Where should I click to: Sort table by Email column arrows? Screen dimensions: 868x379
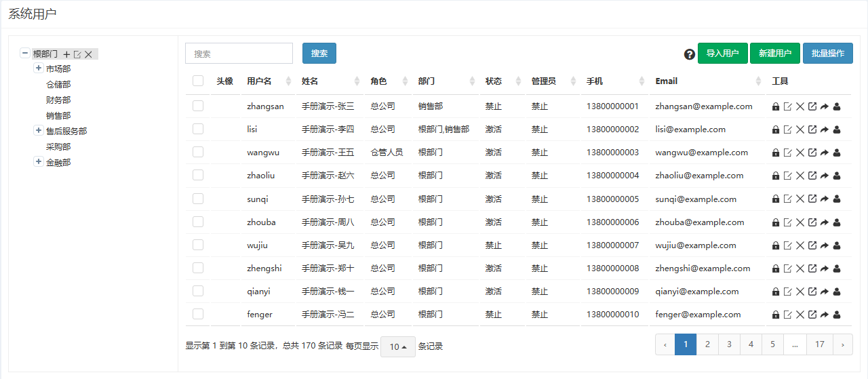tap(758, 81)
